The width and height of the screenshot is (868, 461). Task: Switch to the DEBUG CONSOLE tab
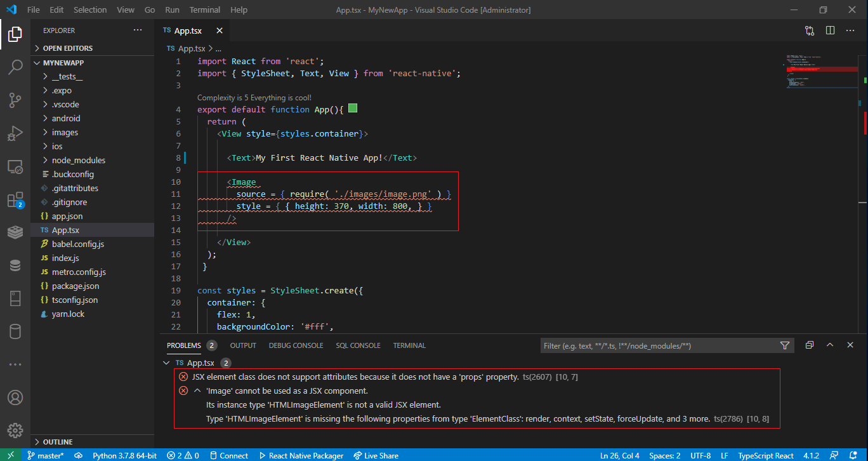tap(296, 345)
